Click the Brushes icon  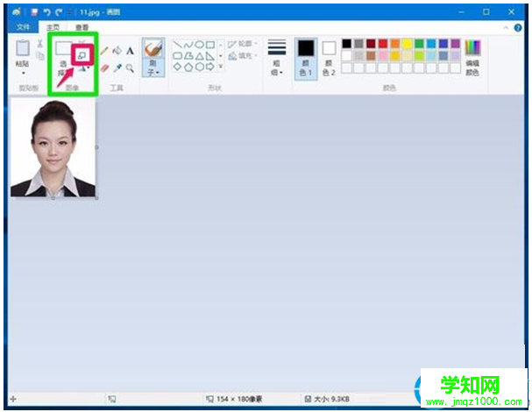(x=153, y=49)
